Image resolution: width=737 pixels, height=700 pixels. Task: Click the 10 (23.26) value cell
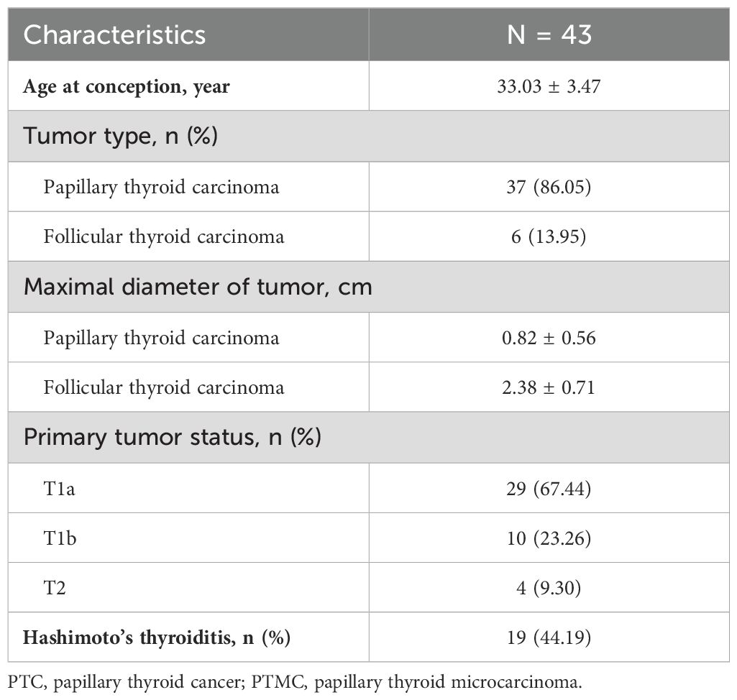(x=549, y=538)
